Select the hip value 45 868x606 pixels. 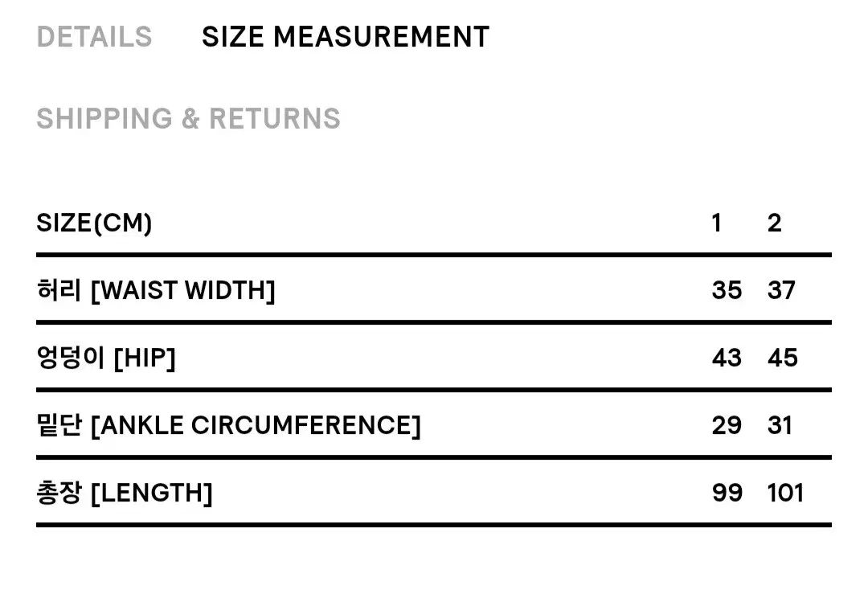782,358
